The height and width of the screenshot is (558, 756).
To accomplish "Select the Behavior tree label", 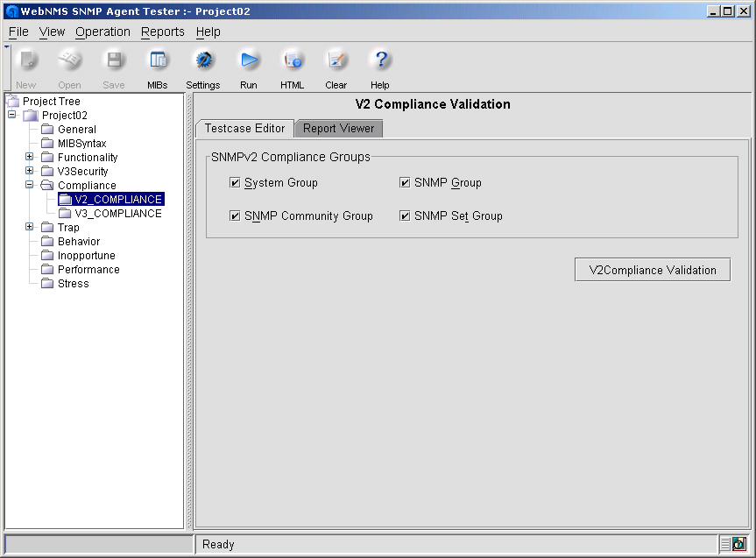I will coord(79,241).
